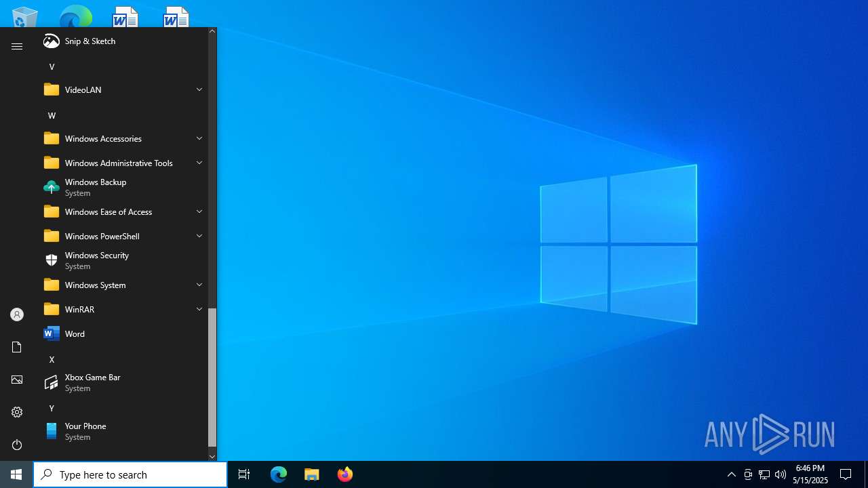Viewport: 868px width, 488px height.
Task: Open Settings gear in Start rail
Action: [17, 412]
